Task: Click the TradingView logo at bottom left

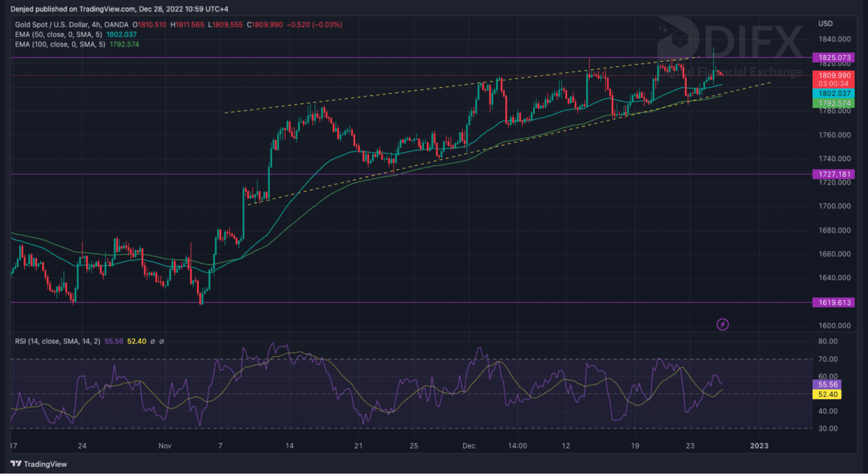Action: (x=39, y=464)
